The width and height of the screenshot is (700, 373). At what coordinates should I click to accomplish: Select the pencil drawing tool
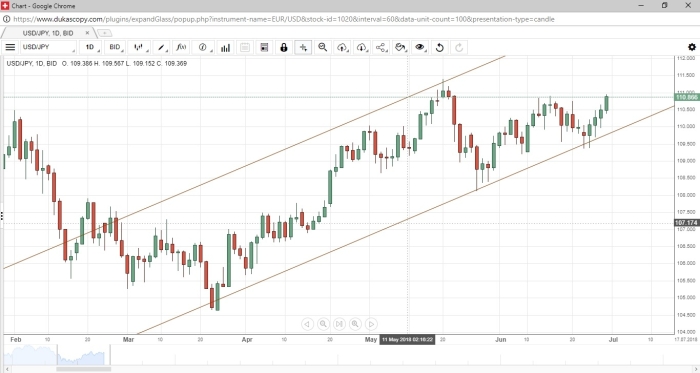(x=162, y=47)
